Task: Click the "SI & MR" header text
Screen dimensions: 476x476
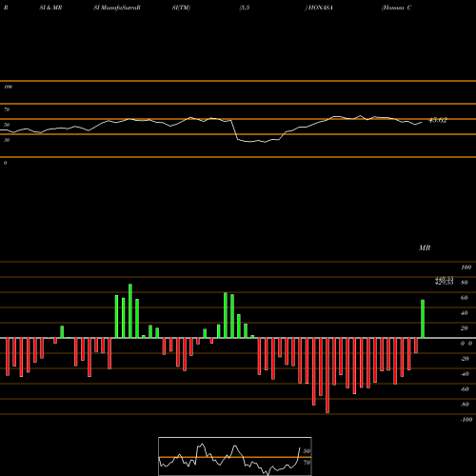Action: pyautogui.click(x=50, y=8)
